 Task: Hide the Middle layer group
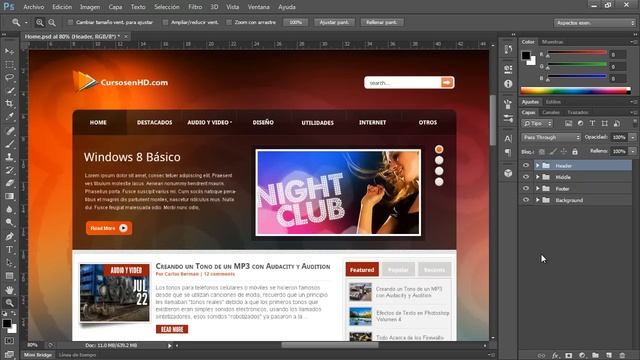[x=526, y=177]
